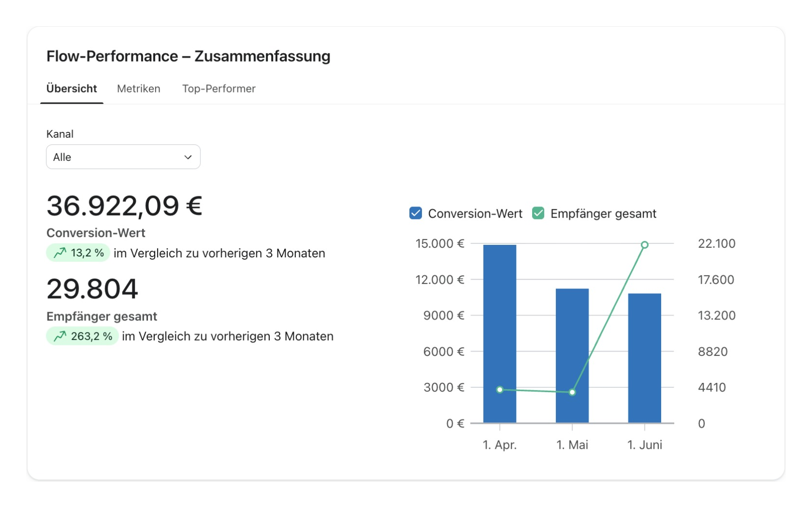Select the 1. Juni blue bar
The image size is (812, 508).
point(645,358)
